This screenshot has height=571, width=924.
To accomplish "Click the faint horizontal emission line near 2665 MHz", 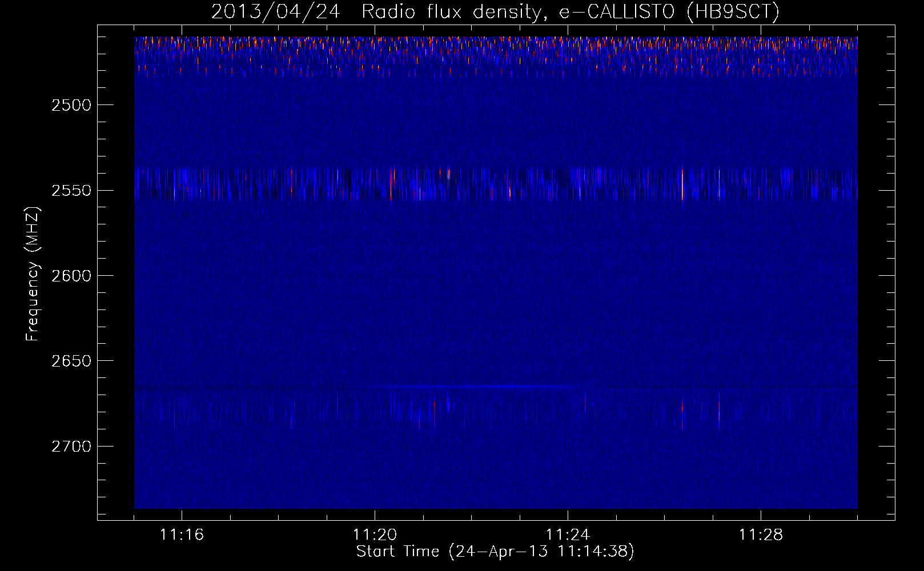I will (x=474, y=387).
